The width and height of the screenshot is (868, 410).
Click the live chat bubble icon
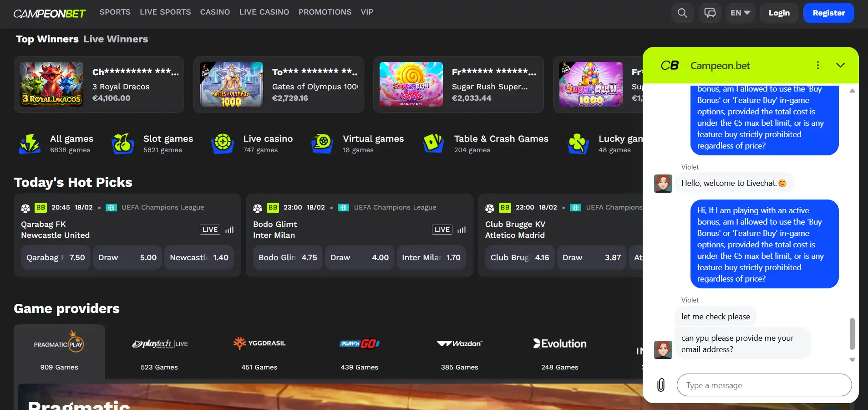click(x=710, y=12)
